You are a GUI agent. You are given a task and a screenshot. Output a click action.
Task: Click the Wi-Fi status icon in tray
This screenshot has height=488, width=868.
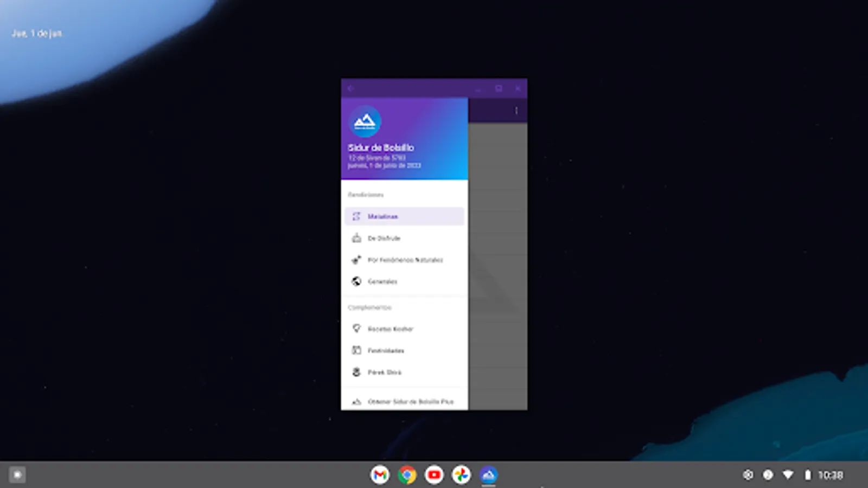click(788, 475)
